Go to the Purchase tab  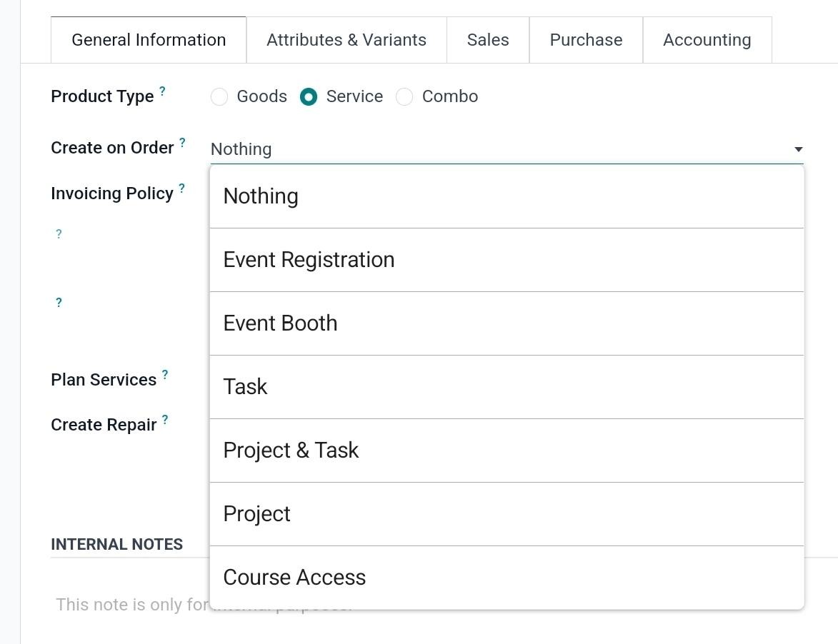586,40
